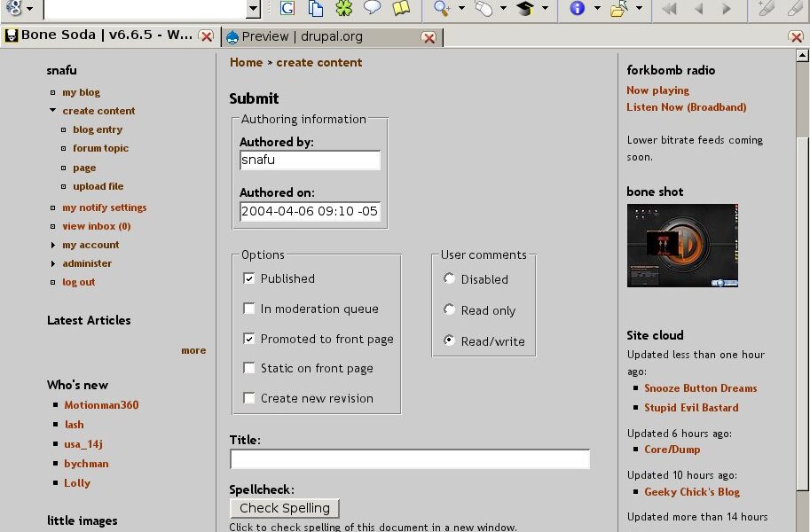The height and width of the screenshot is (532, 810).
Task: Open the Listen Now (Broadband) link
Action: pos(686,107)
